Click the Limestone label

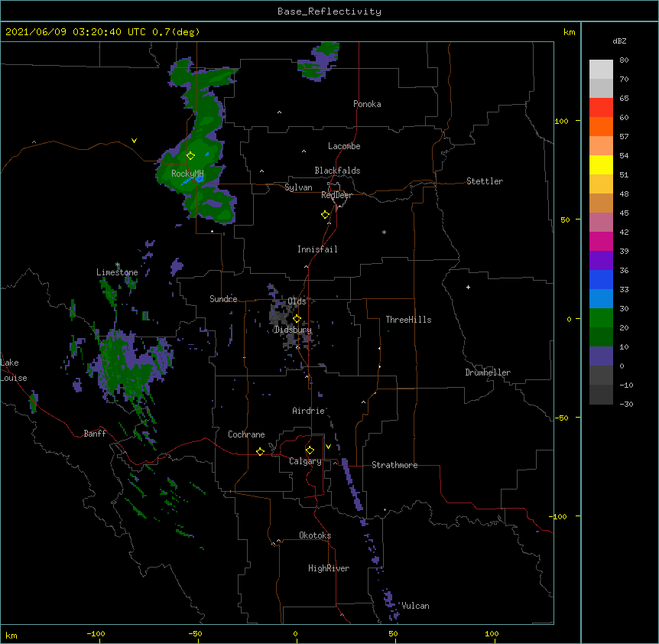pos(117,272)
